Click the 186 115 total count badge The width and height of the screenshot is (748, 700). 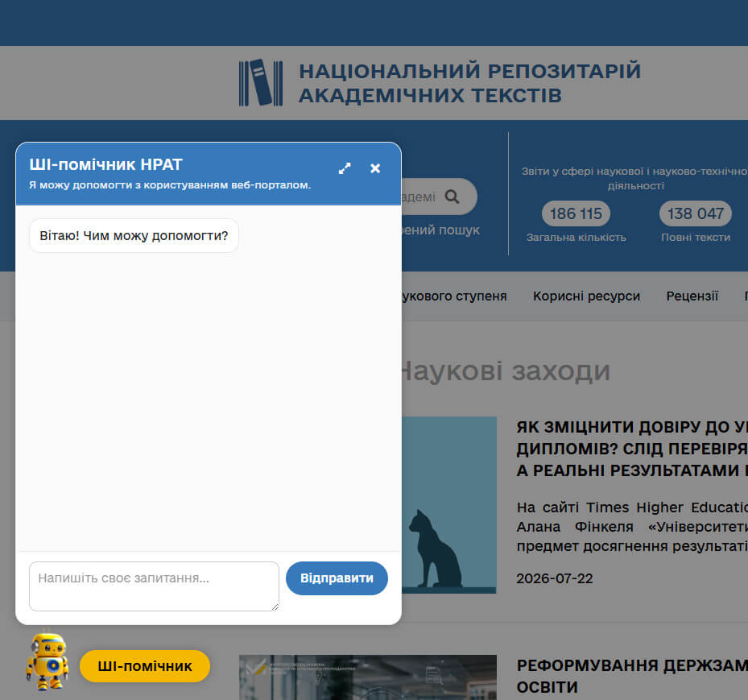coord(576,213)
